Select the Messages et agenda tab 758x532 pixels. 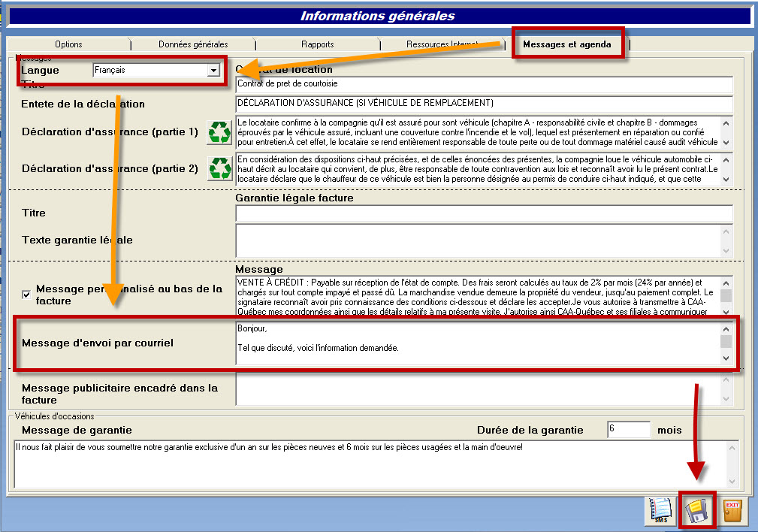[x=567, y=44]
